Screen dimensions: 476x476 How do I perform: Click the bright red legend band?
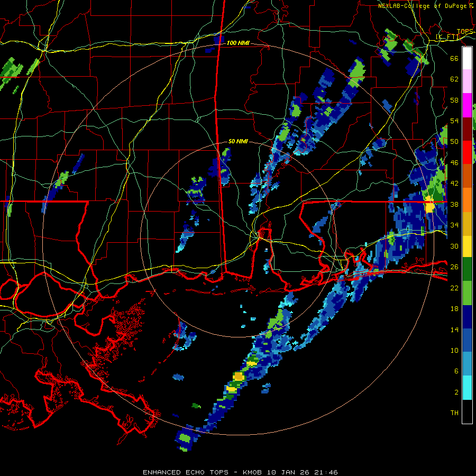[467, 152]
